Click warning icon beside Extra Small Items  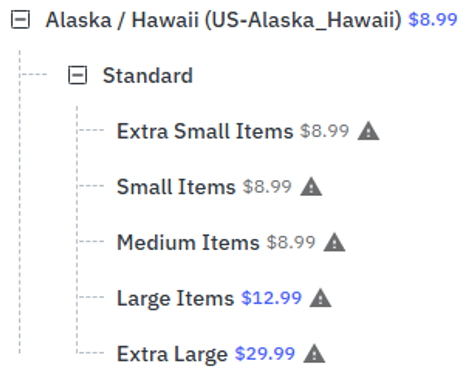pyautogui.click(x=368, y=131)
